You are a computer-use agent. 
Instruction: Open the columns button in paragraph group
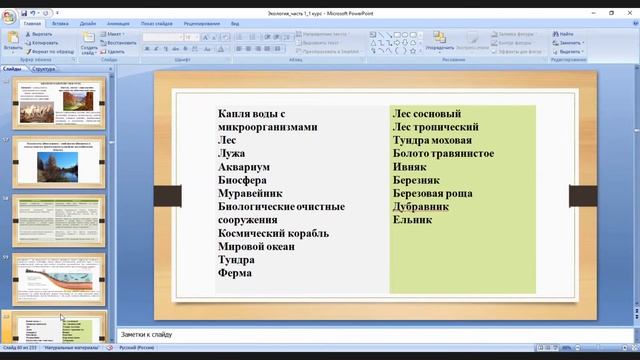point(279,49)
